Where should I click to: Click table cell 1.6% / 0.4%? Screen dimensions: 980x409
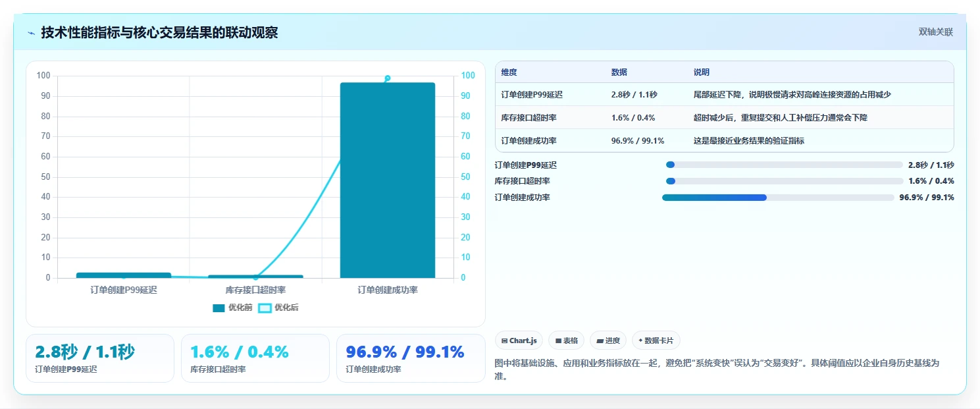coord(632,118)
